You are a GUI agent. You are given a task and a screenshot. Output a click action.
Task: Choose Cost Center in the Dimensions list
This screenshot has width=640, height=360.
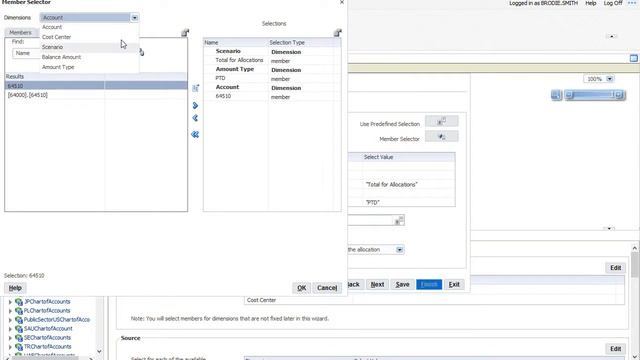tap(56, 37)
